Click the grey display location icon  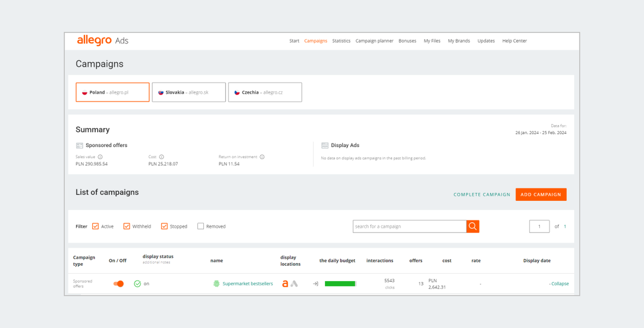point(294,283)
